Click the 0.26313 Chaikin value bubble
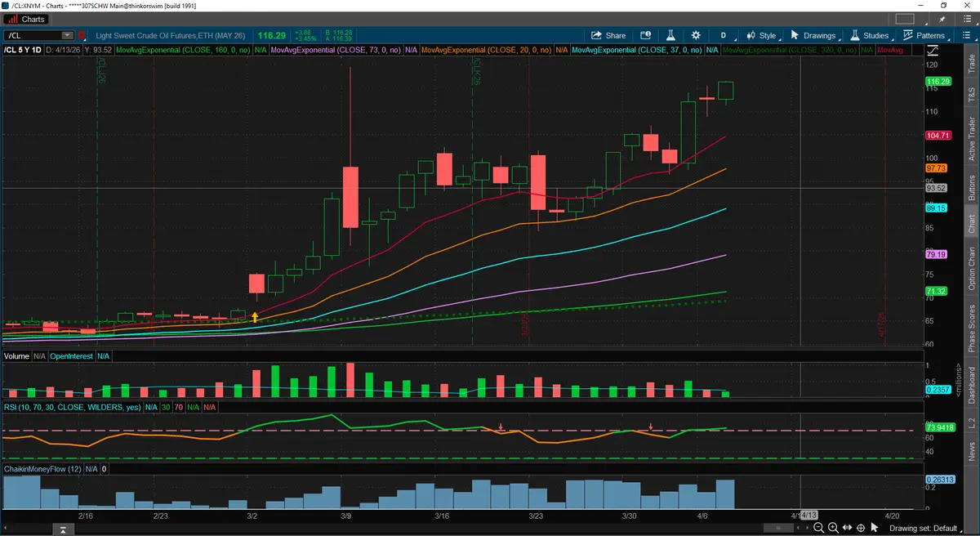This screenshot has width=980, height=536. coord(941,480)
